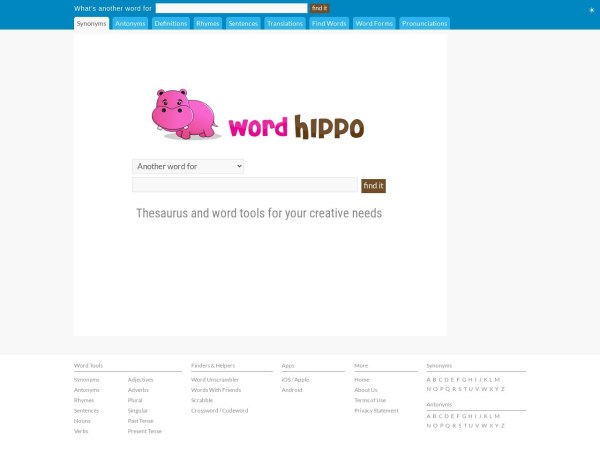
Task: Open the Adjectives footer link
Action: 140,380
